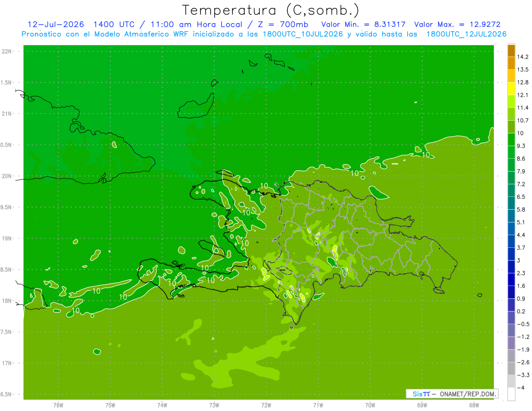Click the 71W longitude axis label
The image size is (532, 411).
318,404
